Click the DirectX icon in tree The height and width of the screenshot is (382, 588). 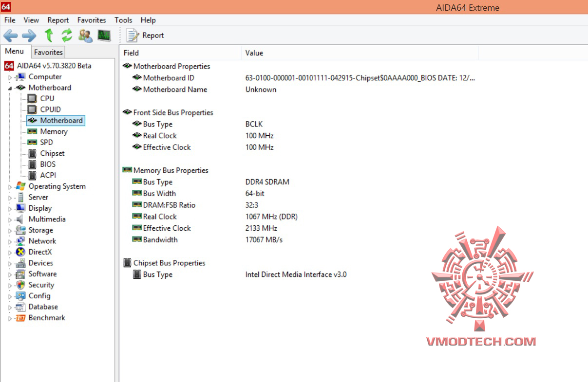[20, 252]
